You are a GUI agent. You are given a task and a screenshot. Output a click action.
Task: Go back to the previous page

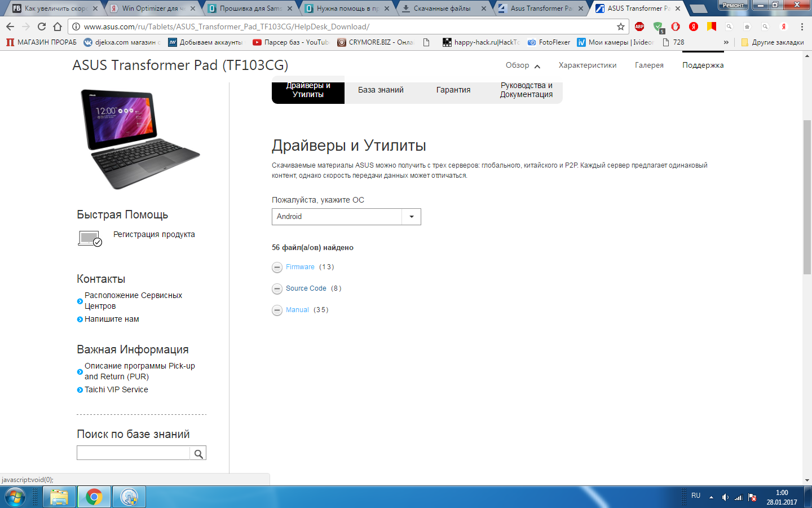tap(10, 27)
